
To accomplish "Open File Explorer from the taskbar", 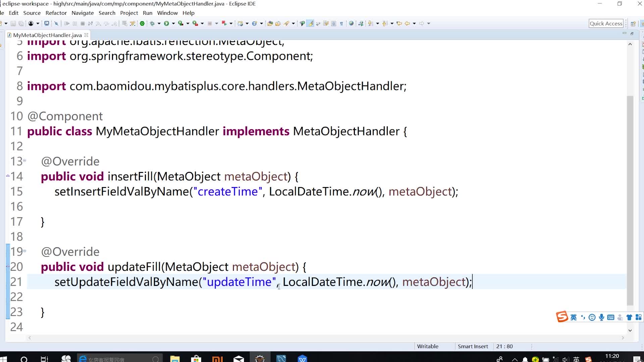I will tap(175, 359).
